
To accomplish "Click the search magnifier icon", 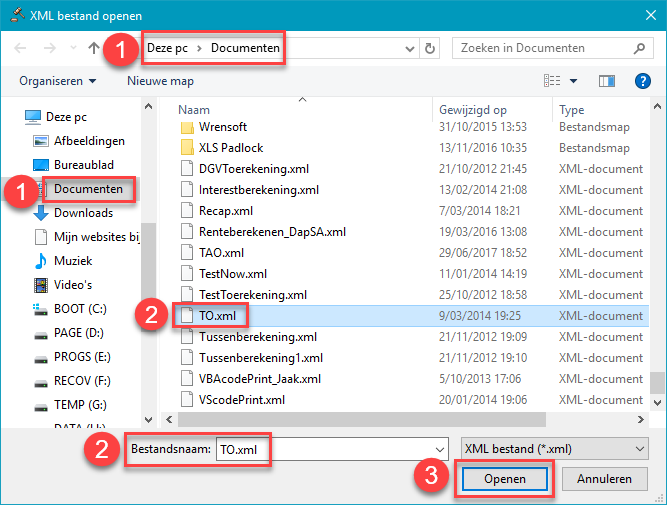I will click(639, 49).
